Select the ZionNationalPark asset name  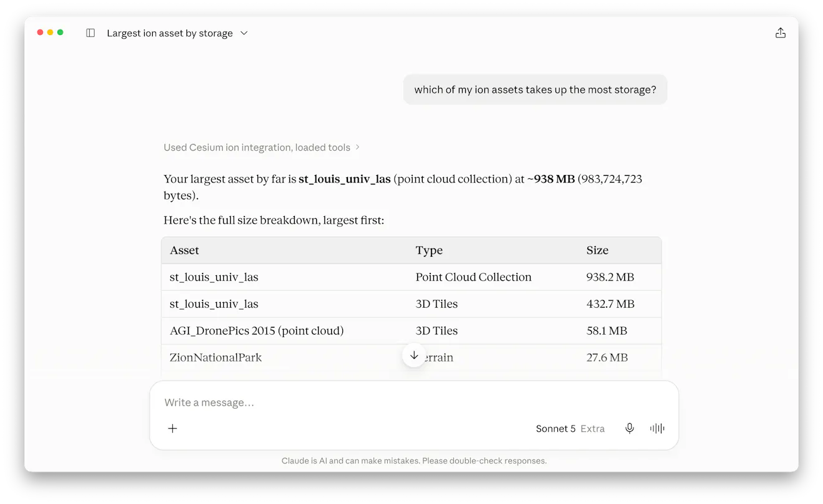tap(216, 358)
